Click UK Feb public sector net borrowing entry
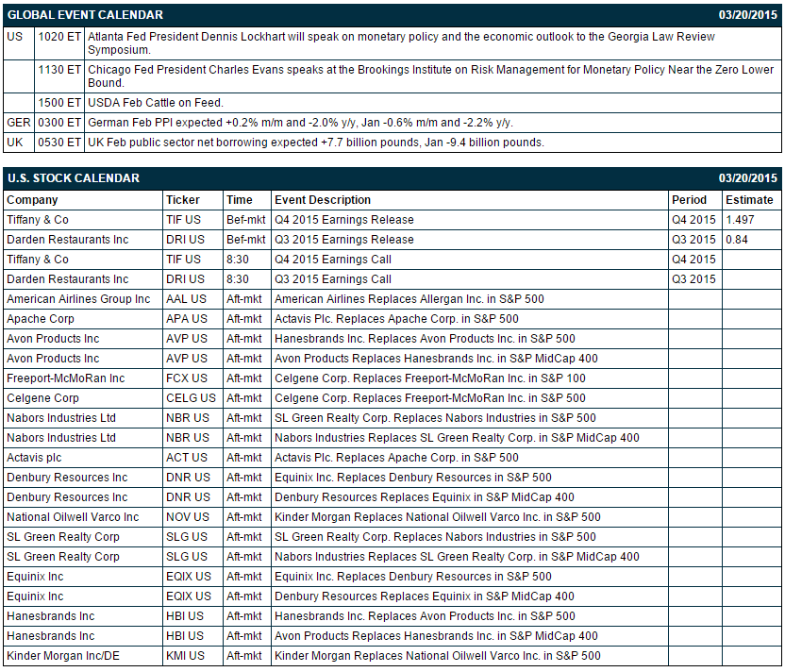The width and height of the screenshot is (785, 672). click(316, 143)
